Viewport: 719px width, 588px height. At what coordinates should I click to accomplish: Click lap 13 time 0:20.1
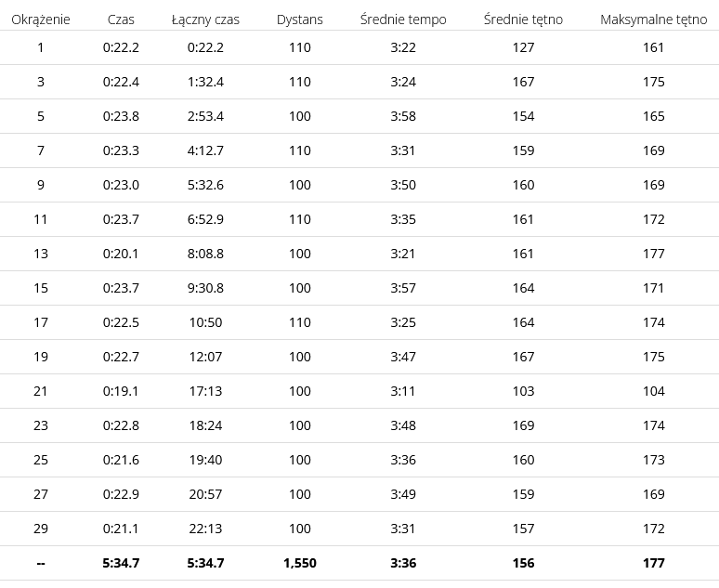click(121, 254)
